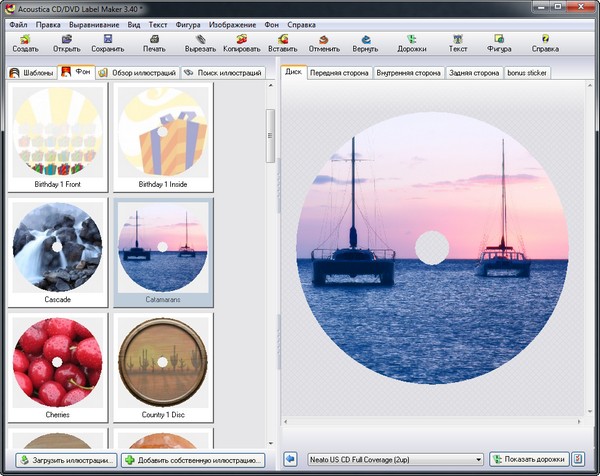Screen dimensions: 600x476
Task: Open a file with the Открыть icon
Action: [67, 42]
